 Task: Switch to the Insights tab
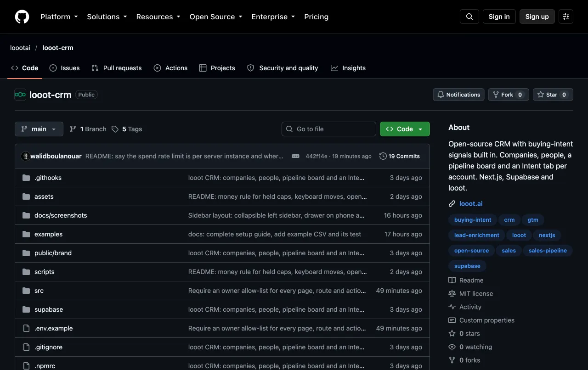click(x=348, y=68)
